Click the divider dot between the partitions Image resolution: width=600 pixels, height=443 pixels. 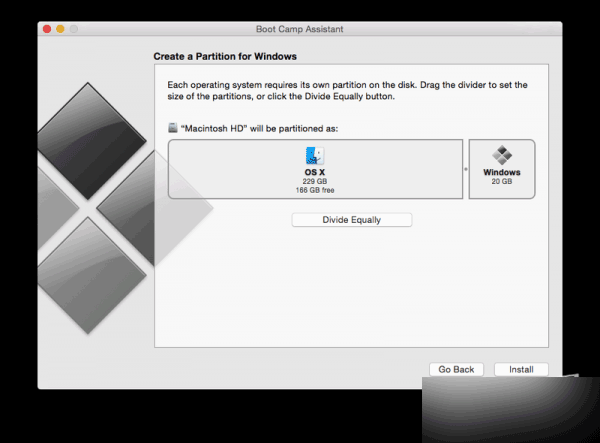[x=465, y=169]
